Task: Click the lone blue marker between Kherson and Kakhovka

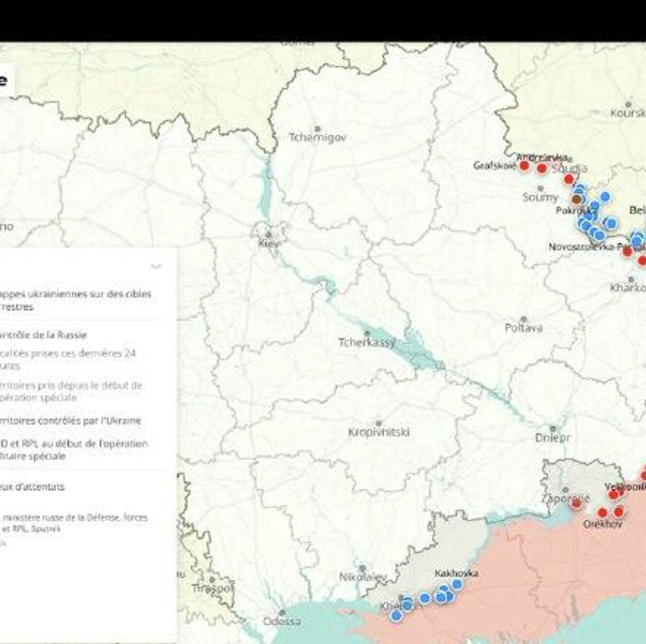Action: (x=425, y=598)
